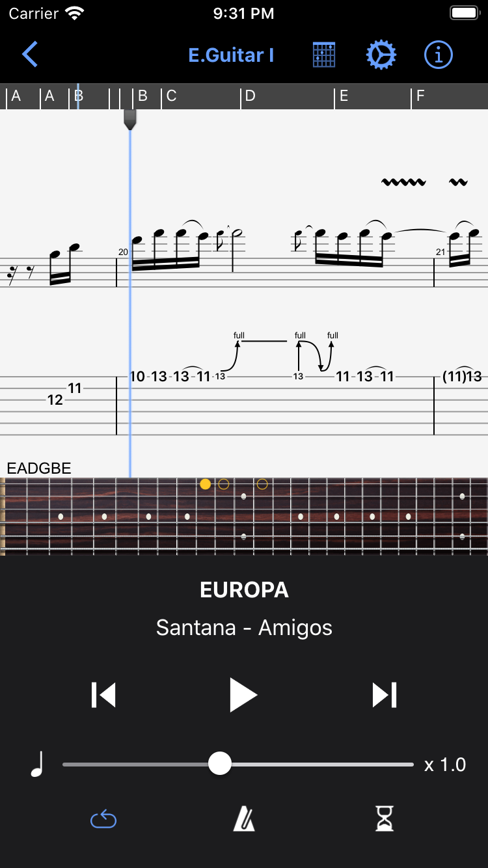
Task: Jump to section D marker
Action: click(x=250, y=96)
